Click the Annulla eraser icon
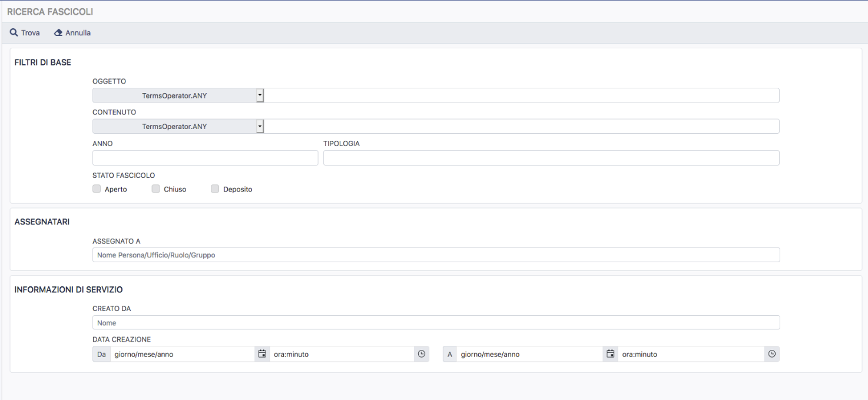Screen dimensions: 868x400 (58, 33)
